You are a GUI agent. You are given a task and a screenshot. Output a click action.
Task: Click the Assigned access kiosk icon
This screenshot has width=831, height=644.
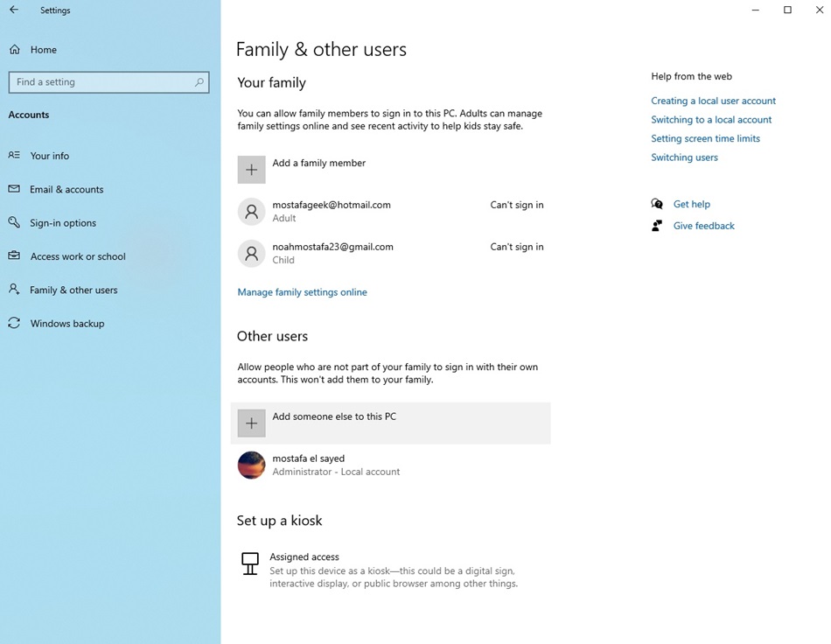point(250,564)
